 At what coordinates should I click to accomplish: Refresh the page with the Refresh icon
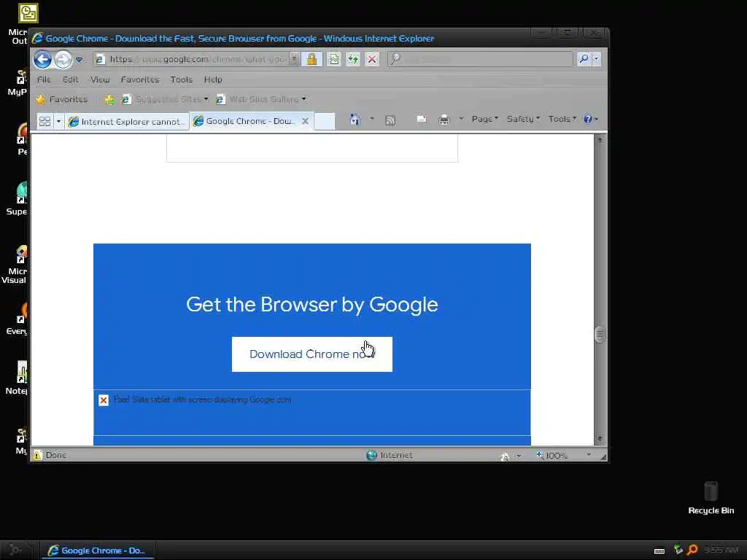click(x=353, y=59)
